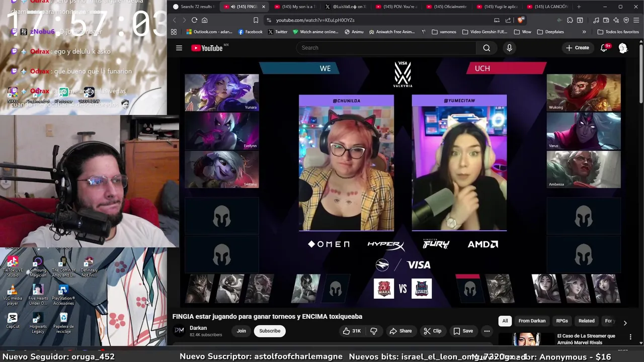Click the YouTube search input field
644x362 pixels.
[x=386, y=48]
